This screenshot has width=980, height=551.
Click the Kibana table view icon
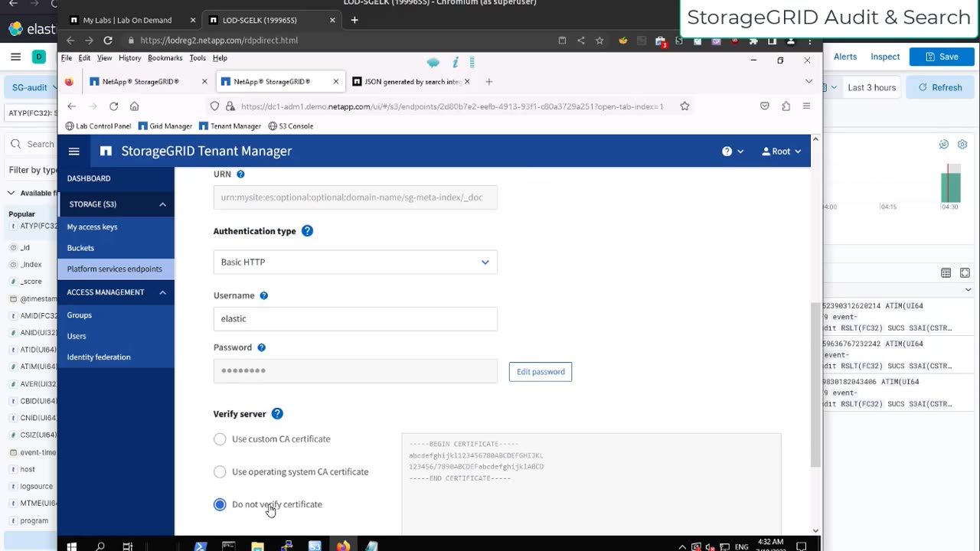point(946,273)
